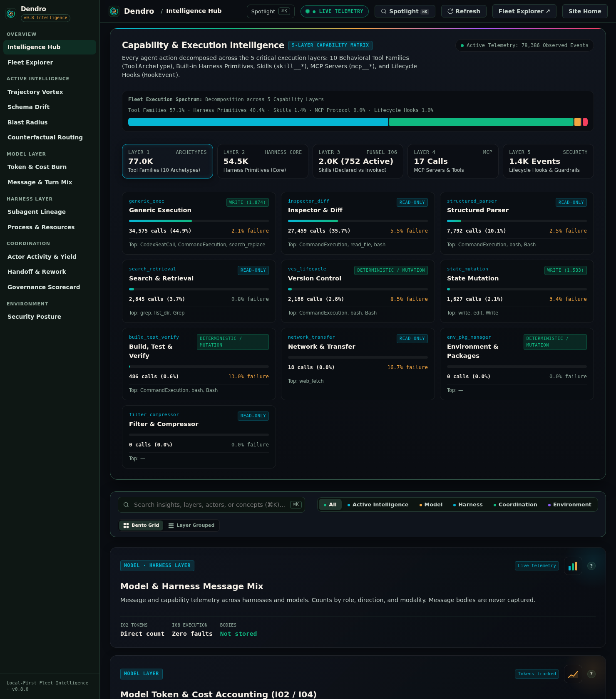Screen dimensions: 616x699
Task: Open Blast Radius page
Action: [x=50, y=122]
